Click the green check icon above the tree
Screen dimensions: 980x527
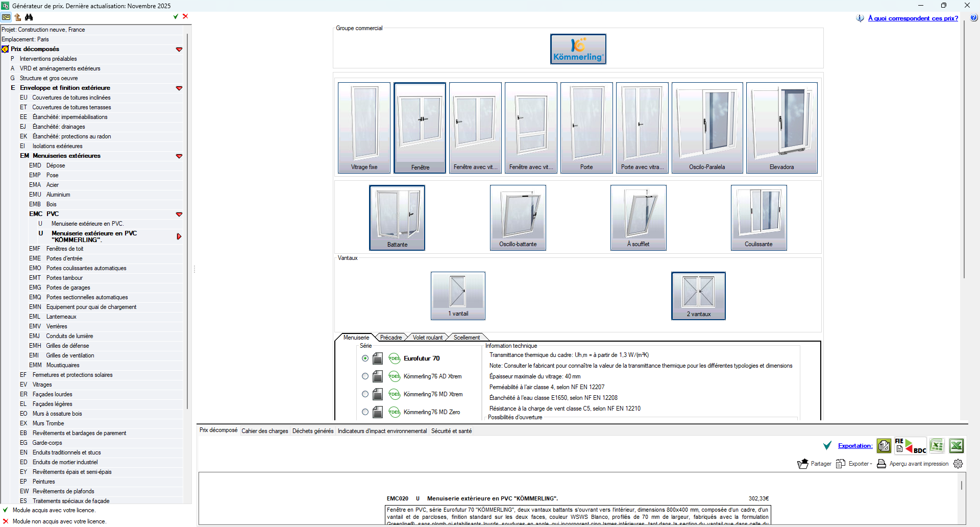176,16
